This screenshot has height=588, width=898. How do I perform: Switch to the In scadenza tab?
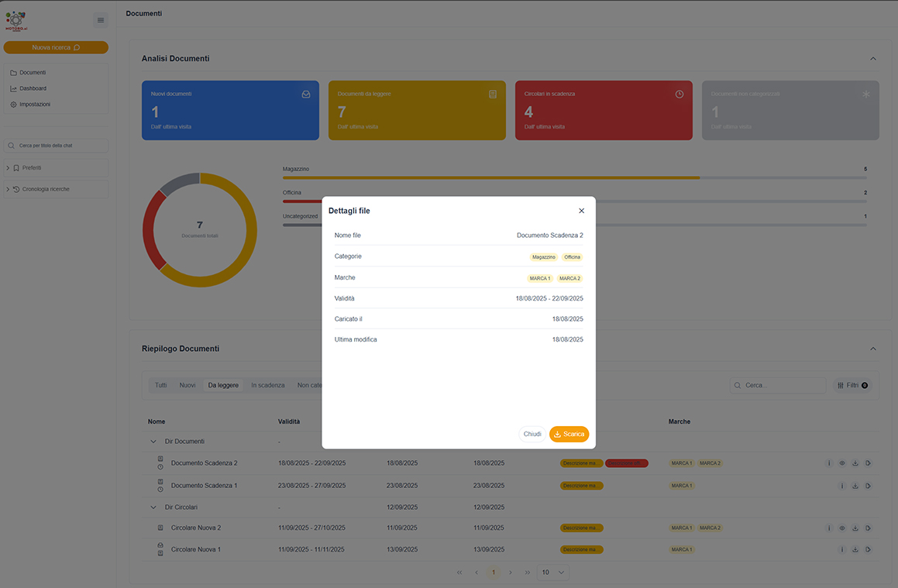[267, 385]
